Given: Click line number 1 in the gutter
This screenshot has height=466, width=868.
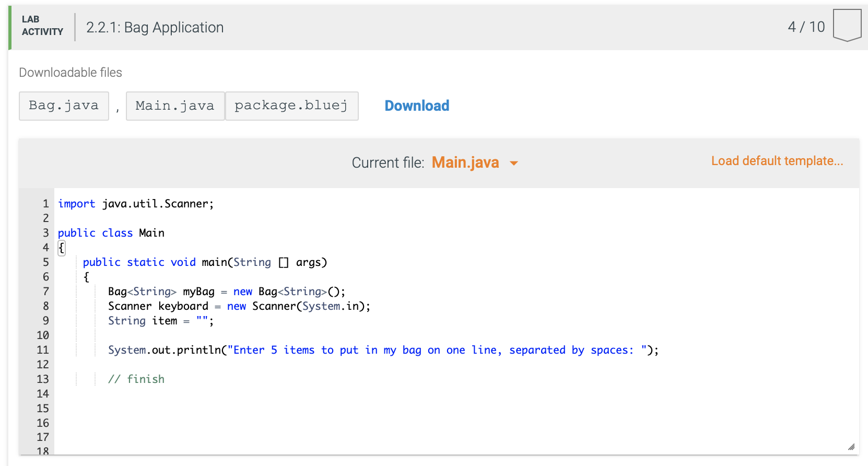Looking at the screenshot, I should click(x=46, y=204).
